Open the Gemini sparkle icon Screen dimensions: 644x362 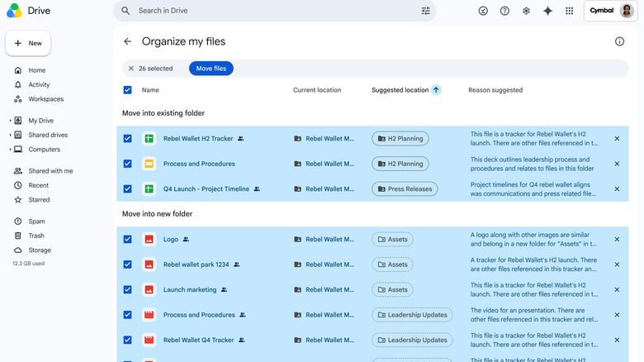547,11
